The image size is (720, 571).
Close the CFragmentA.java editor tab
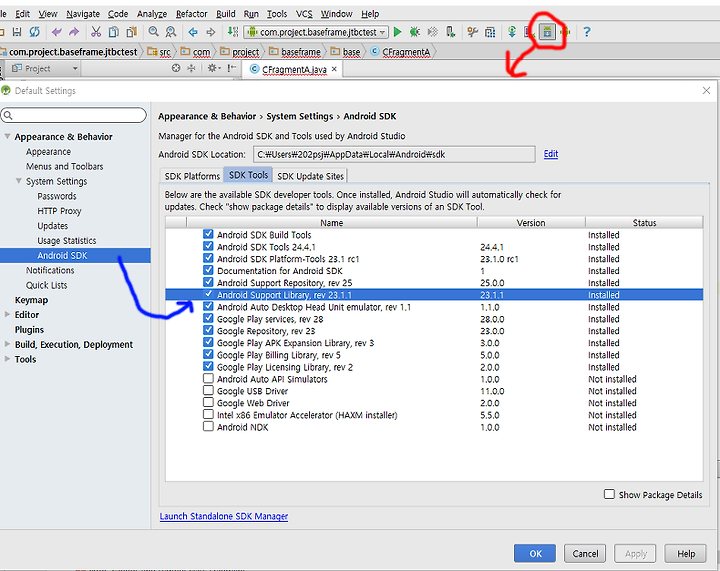[x=334, y=69]
